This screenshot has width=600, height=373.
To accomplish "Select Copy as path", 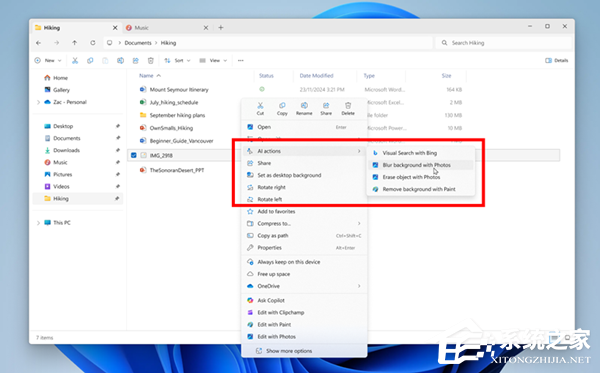I will point(304,236).
